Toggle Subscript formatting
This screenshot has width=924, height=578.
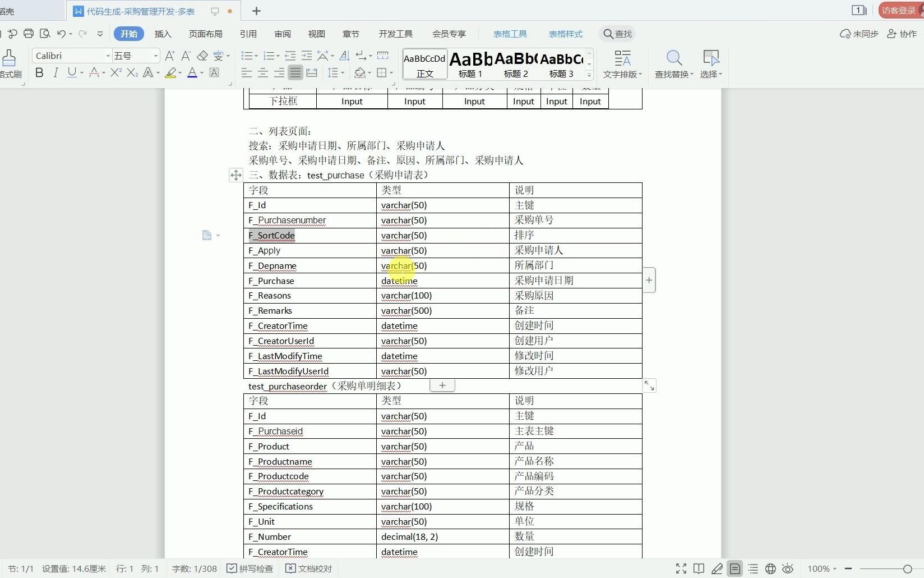[x=132, y=72]
